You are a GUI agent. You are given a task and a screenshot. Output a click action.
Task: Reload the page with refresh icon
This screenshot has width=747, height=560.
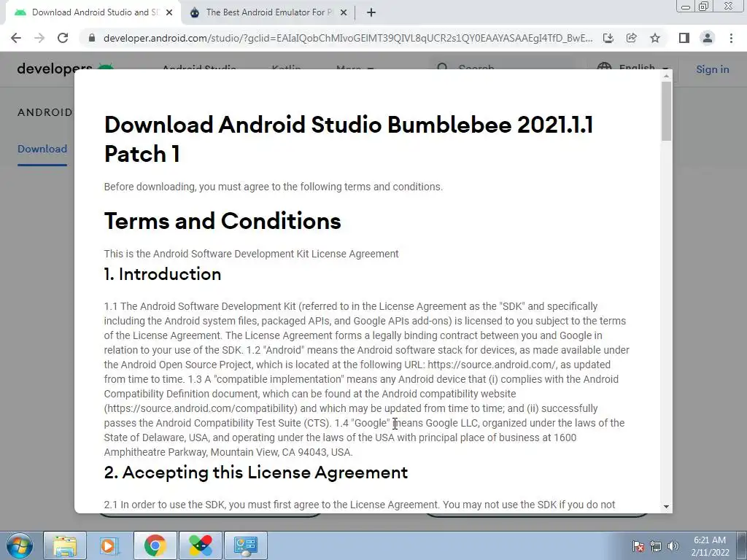click(63, 38)
